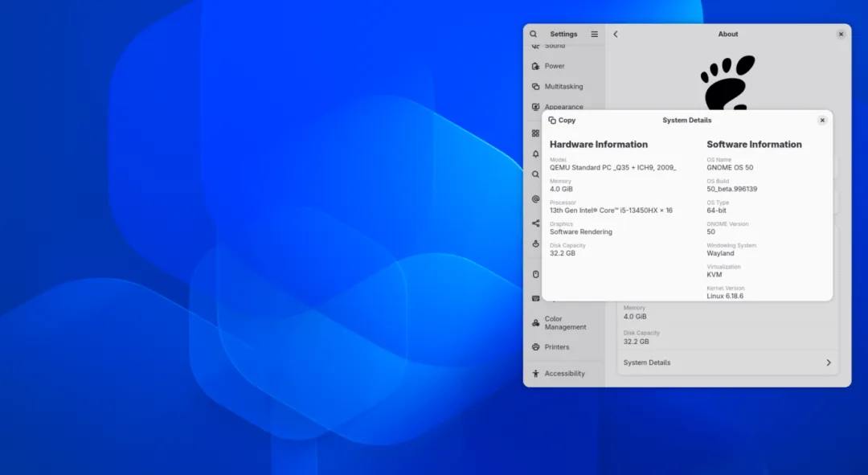Click the 64-bit OS type value
Viewport: 868px width, 475px height.
[x=716, y=211]
